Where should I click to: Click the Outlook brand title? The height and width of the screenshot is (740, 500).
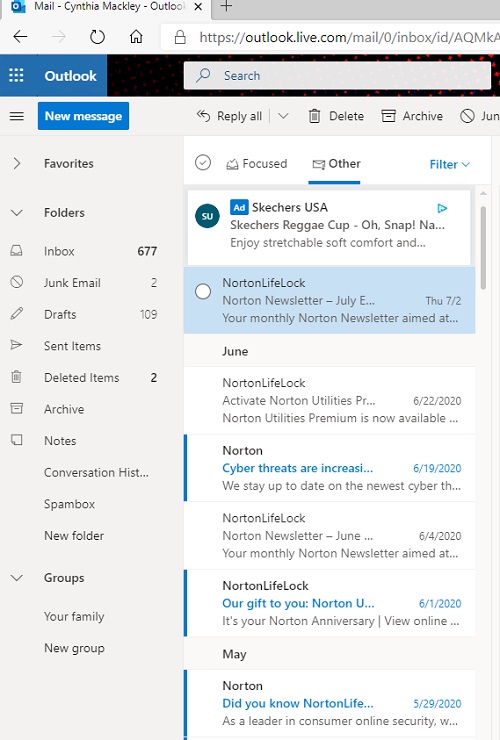[x=70, y=76]
